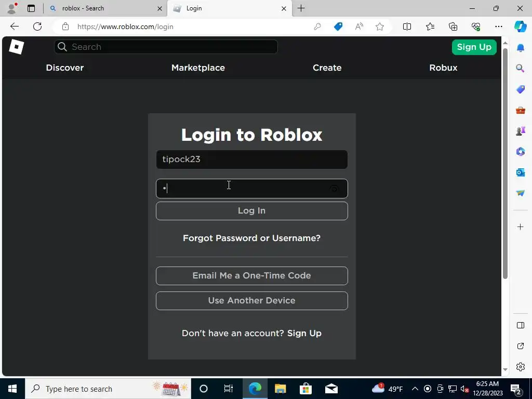Viewport: 532px width, 399px height.
Task: Open Task View on taskbar
Action: click(229, 389)
